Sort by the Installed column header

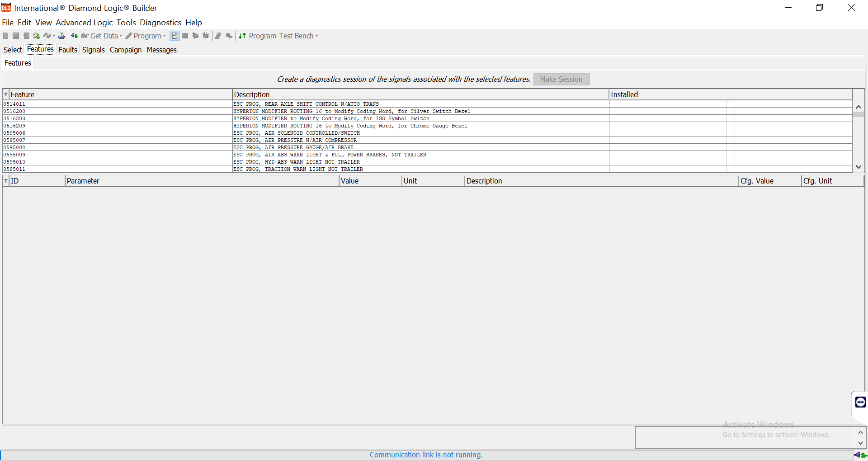[x=731, y=94]
